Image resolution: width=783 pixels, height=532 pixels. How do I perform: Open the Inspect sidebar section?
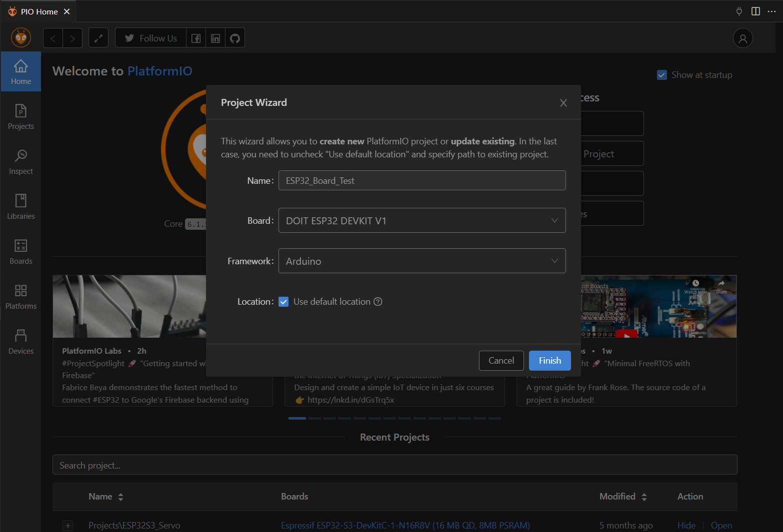click(x=20, y=161)
